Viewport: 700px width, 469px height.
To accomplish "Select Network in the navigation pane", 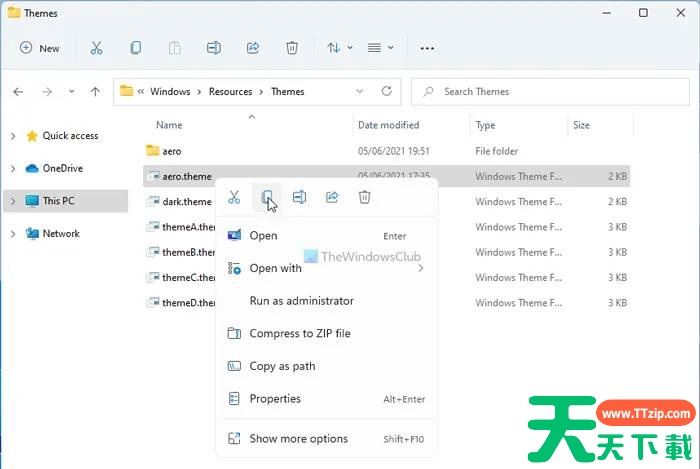I will tap(61, 233).
